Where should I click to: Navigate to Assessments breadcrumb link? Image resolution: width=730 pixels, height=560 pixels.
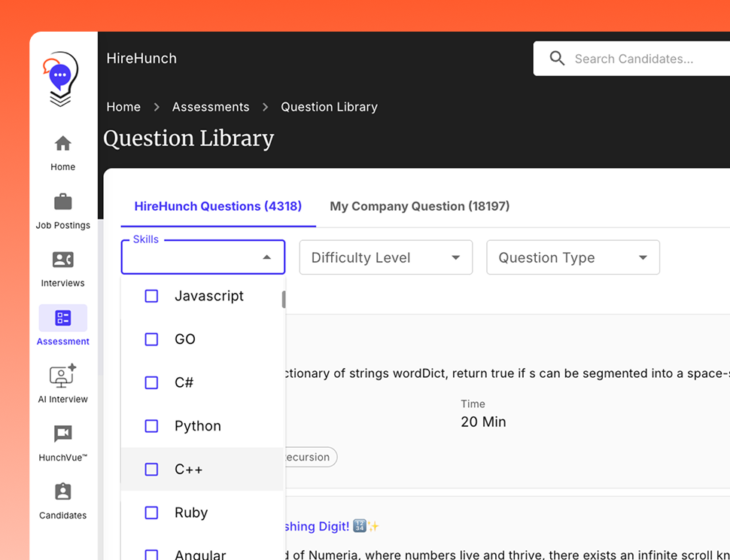coord(211,107)
